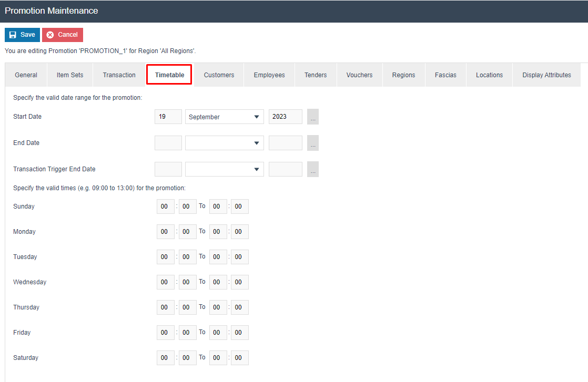
Task: Click Saturday end hour field
Action: [218, 358]
